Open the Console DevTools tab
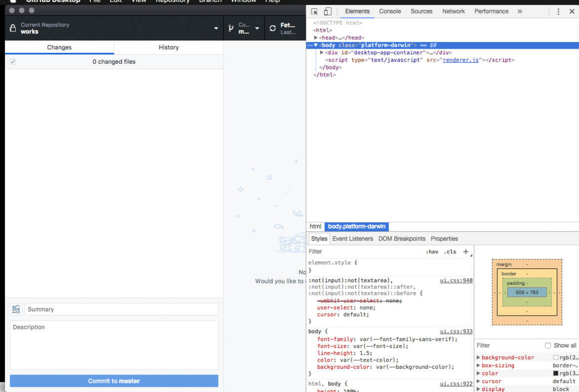 (x=390, y=11)
